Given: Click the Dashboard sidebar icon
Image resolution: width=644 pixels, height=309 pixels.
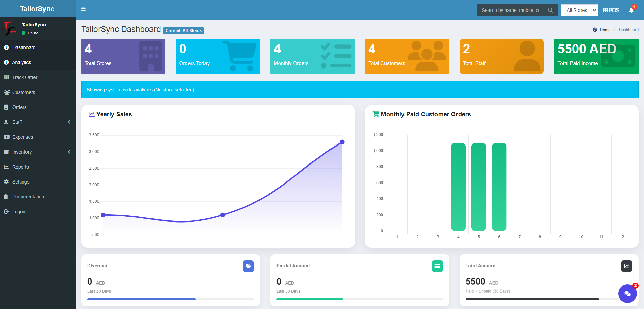Looking at the screenshot, I should (x=6, y=47).
